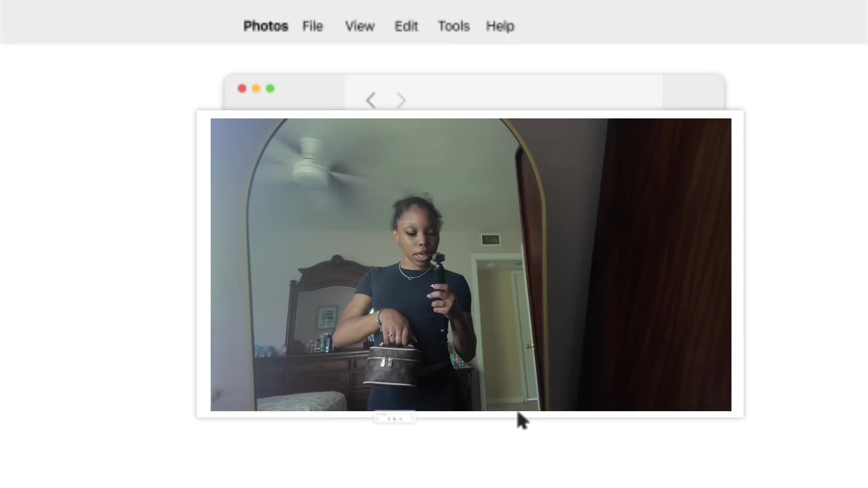The height and width of the screenshot is (488, 868).
Task: Click the darker gray section at the toolbar's right end
Action: coord(694,92)
